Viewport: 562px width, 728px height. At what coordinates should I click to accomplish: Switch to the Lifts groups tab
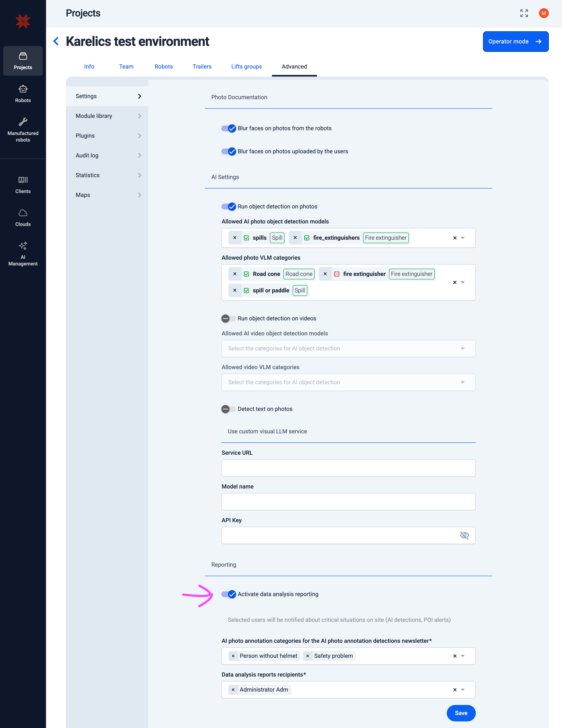coord(246,66)
